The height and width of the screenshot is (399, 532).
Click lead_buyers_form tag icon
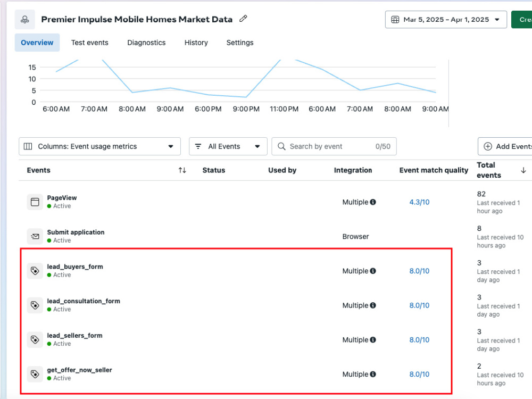coord(35,271)
